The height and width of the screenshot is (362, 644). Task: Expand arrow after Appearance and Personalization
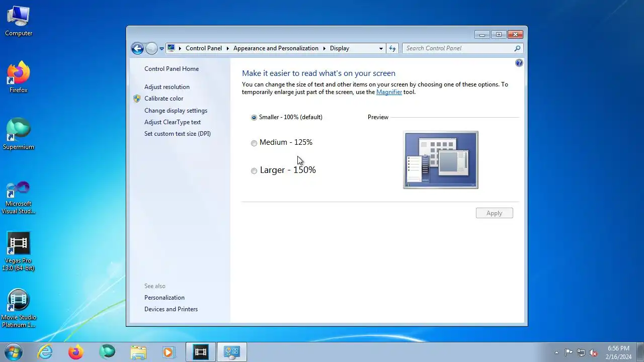click(x=324, y=48)
